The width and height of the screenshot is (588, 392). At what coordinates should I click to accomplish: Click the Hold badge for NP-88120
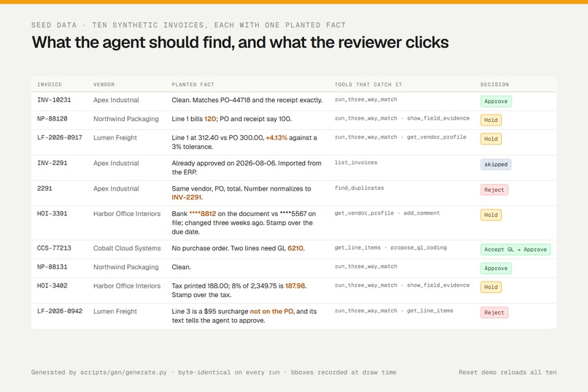click(x=491, y=120)
